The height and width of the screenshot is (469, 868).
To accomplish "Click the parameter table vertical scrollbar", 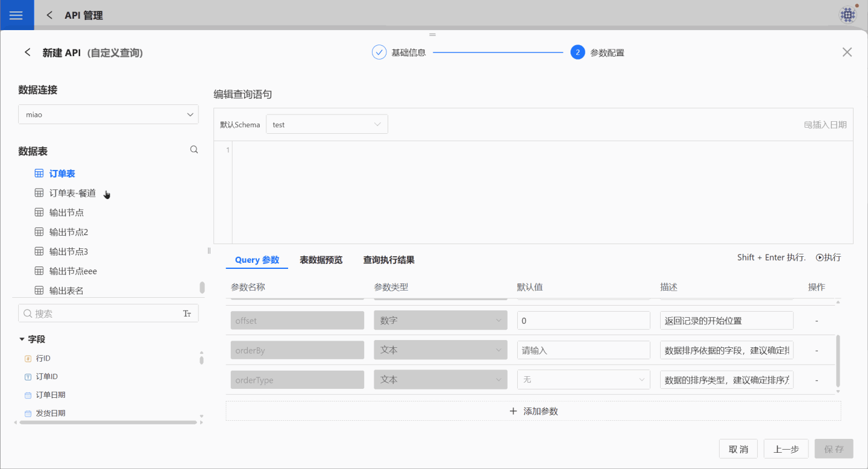I will [x=838, y=360].
